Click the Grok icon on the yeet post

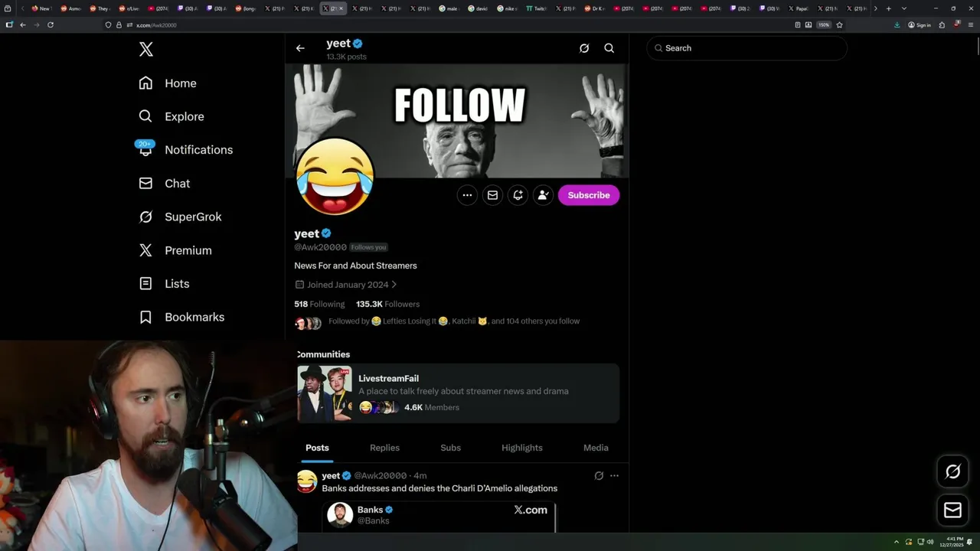(599, 476)
